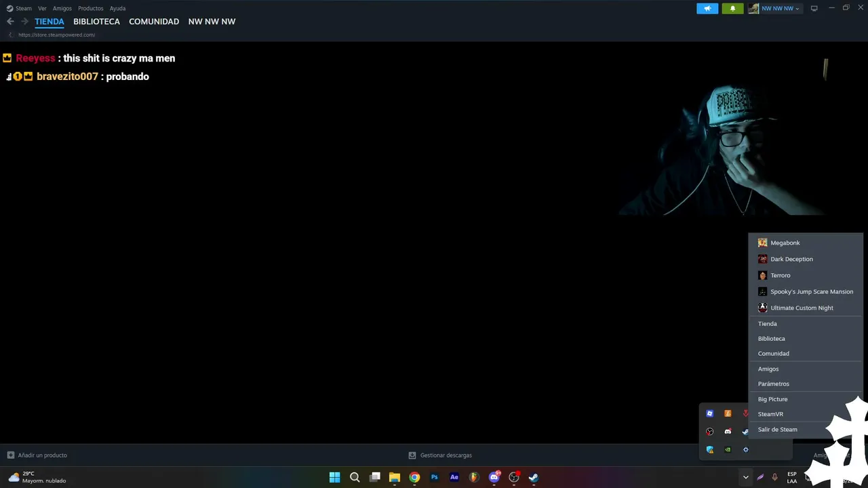The width and height of the screenshot is (868, 488).
Task: Open the Windows Start menu
Action: point(334,477)
